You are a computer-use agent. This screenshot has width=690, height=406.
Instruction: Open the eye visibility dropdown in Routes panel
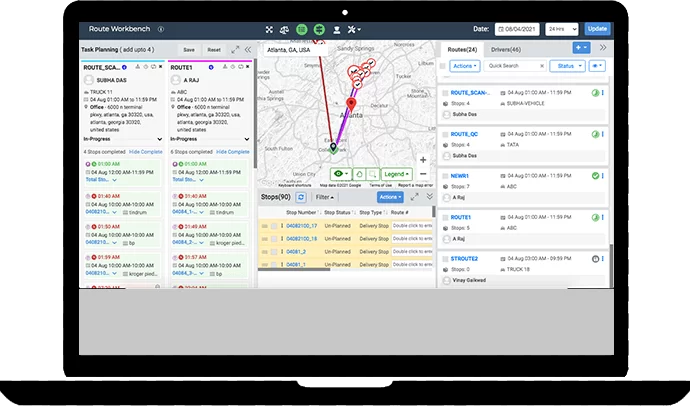(x=597, y=66)
